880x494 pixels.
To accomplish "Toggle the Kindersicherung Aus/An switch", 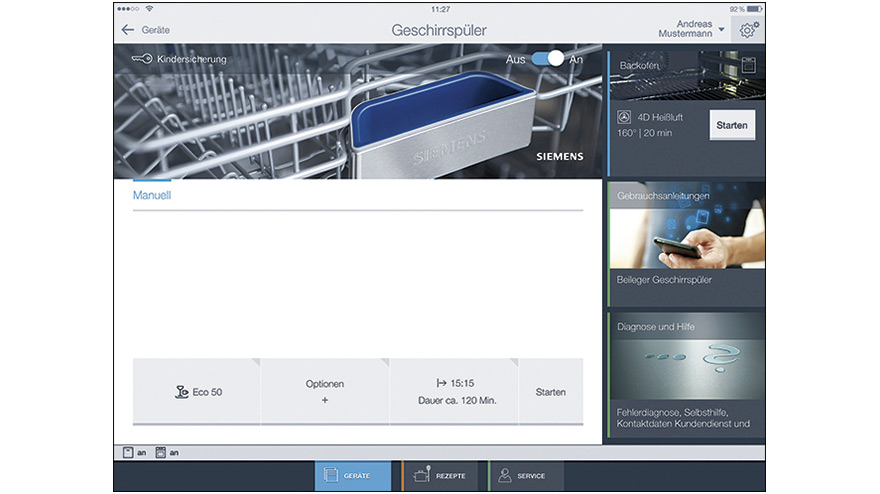I will [547, 58].
